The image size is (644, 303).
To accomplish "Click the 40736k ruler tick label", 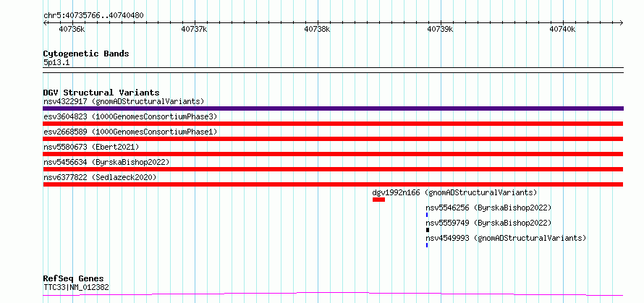I will (72, 29).
